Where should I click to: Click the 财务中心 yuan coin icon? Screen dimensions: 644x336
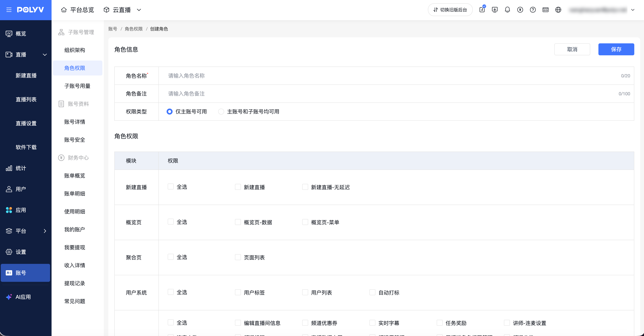coord(61,158)
